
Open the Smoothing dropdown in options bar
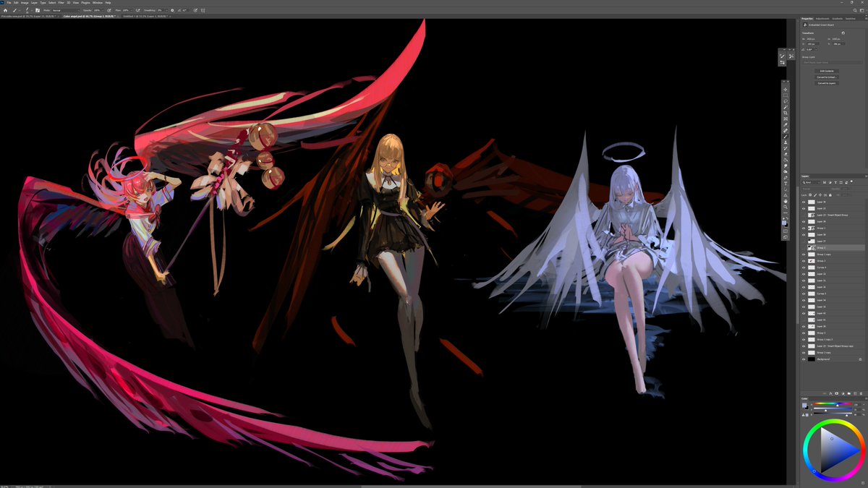point(166,10)
